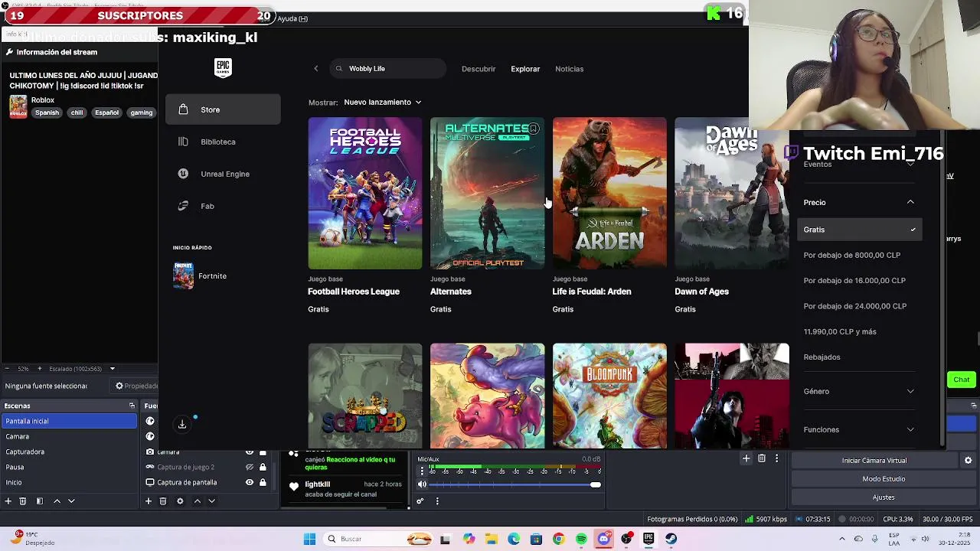Select Por debajo de 16.000,00 CLP filter

854,280
